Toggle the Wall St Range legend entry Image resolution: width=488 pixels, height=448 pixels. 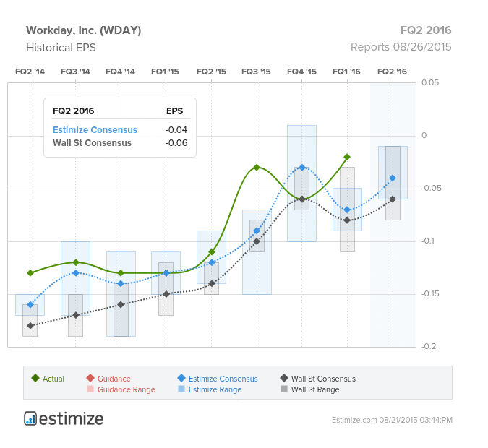(310, 389)
